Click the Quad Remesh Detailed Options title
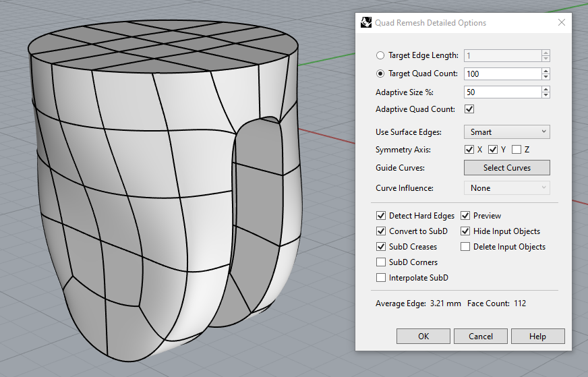This screenshot has height=377, width=588. pyautogui.click(x=430, y=23)
